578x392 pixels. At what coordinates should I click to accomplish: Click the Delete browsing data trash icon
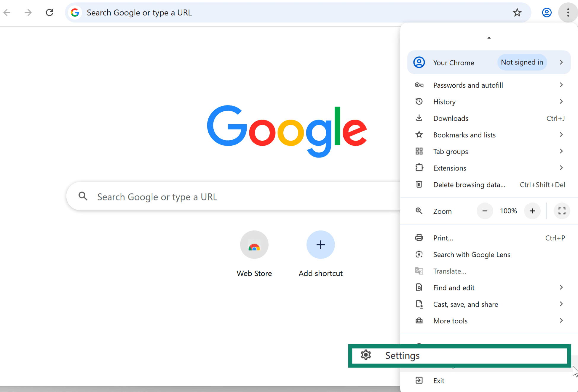click(x=419, y=184)
